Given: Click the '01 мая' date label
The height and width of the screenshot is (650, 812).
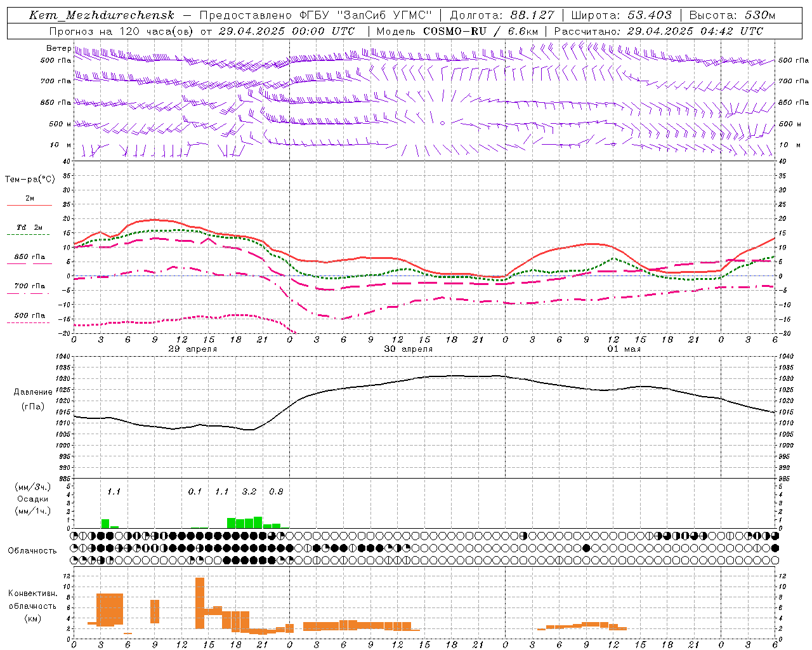Looking at the screenshot, I should click(624, 349).
